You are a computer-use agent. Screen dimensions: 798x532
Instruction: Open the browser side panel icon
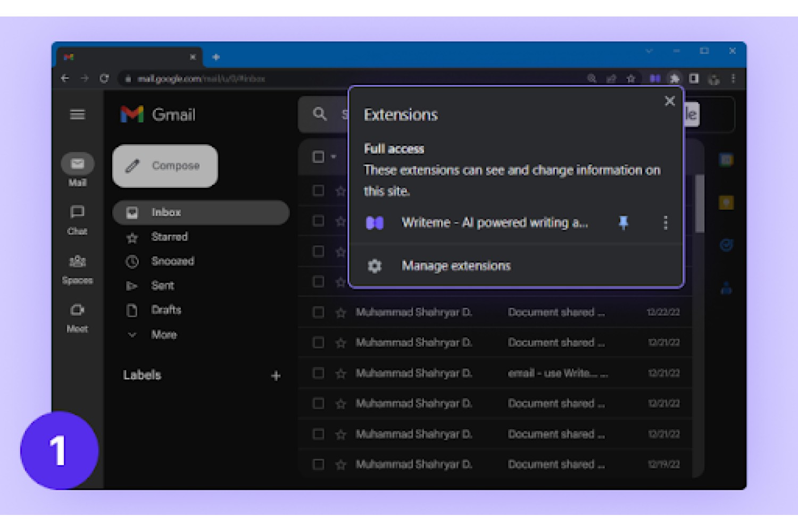[694, 79]
